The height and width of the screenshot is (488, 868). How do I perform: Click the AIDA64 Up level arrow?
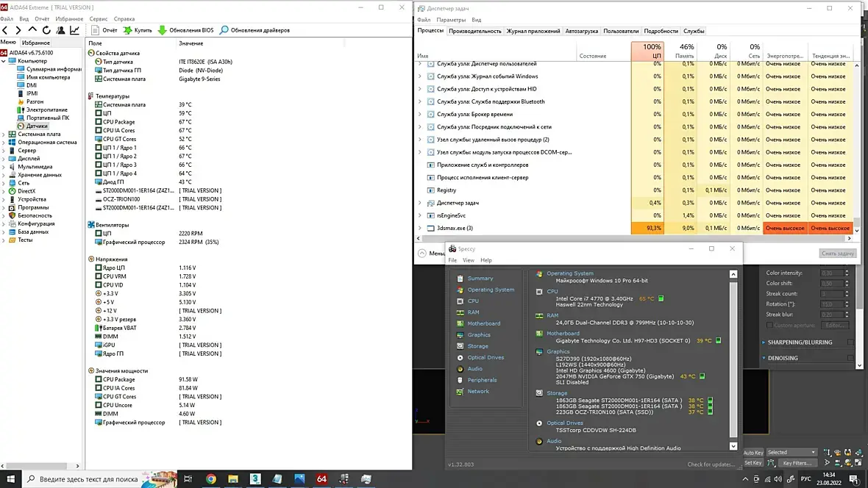(x=32, y=30)
